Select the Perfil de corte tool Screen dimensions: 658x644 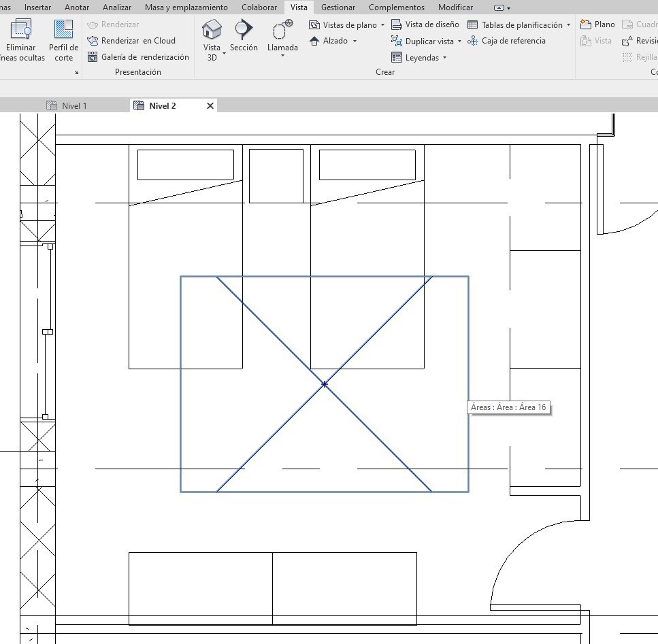[63, 29]
